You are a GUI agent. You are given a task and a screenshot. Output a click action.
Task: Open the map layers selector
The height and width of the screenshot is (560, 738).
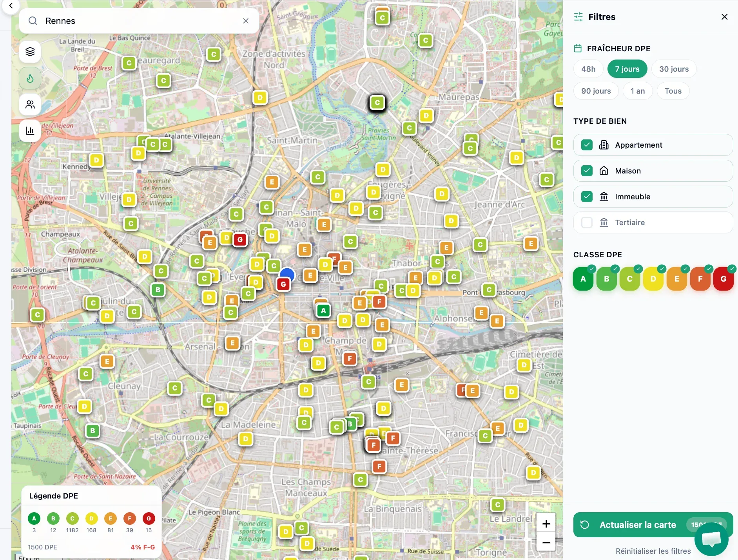point(30,52)
